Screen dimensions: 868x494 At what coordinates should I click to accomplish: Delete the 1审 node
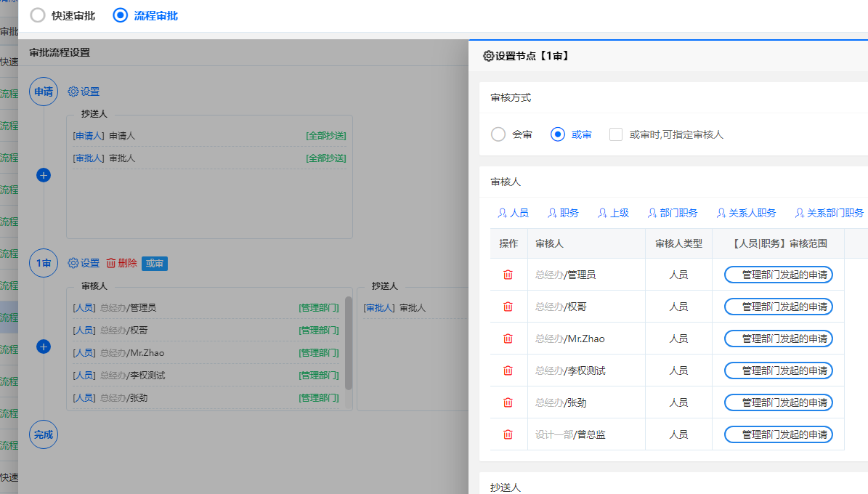121,263
